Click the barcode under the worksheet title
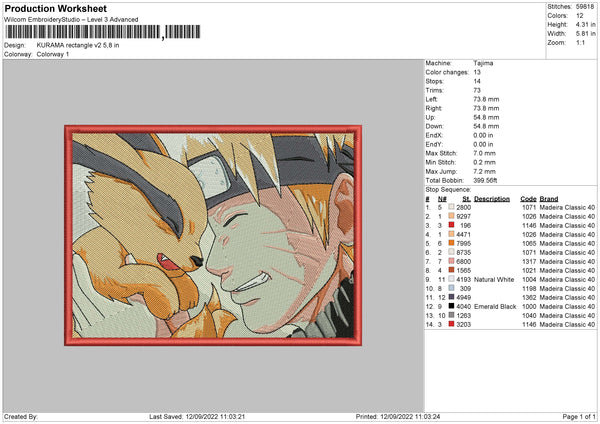This screenshot has height=424, width=600. [x=103, y=32]
